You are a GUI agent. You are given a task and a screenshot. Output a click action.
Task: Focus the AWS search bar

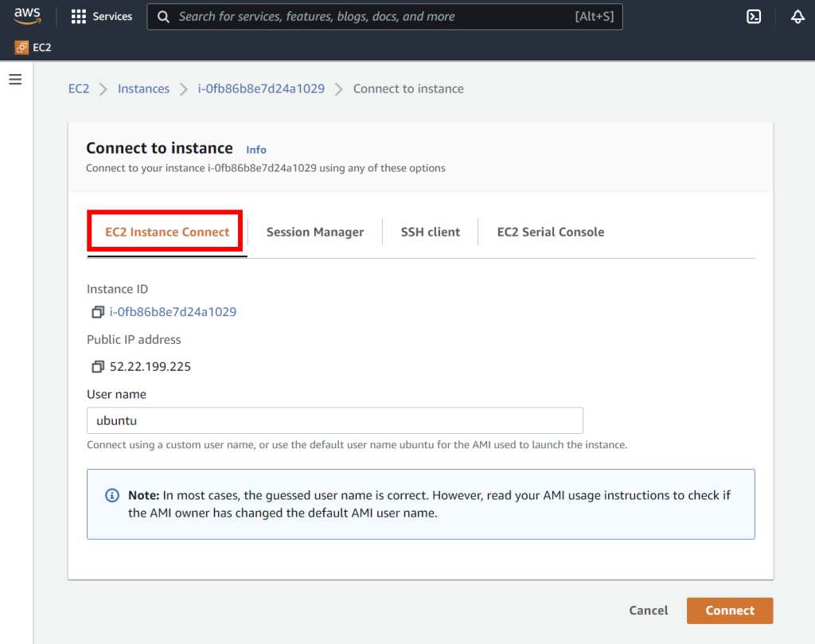pyautogui.click(x=384, y=17)
